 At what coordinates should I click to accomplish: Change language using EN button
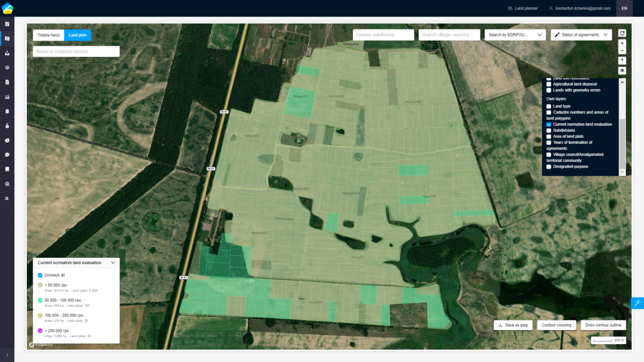(x=624, y=8)
